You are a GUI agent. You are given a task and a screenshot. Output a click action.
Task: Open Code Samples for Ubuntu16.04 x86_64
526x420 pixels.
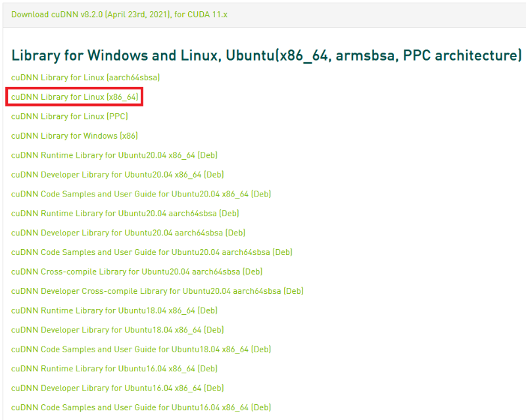click(x=141, y=408)
